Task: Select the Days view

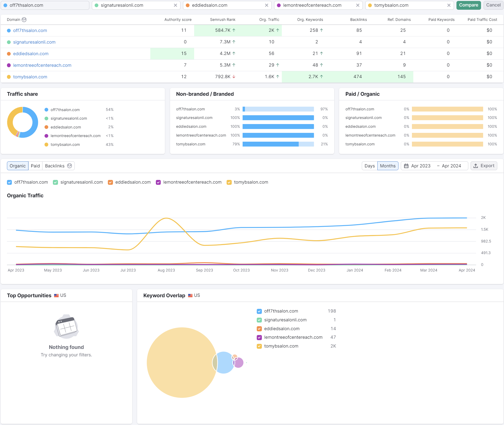Action: (369, 166)
